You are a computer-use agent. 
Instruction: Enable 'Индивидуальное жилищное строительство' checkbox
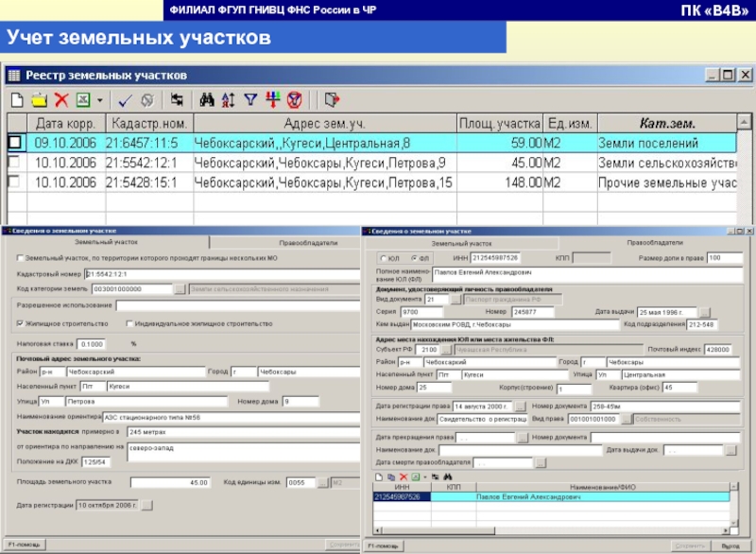(128, 322)
